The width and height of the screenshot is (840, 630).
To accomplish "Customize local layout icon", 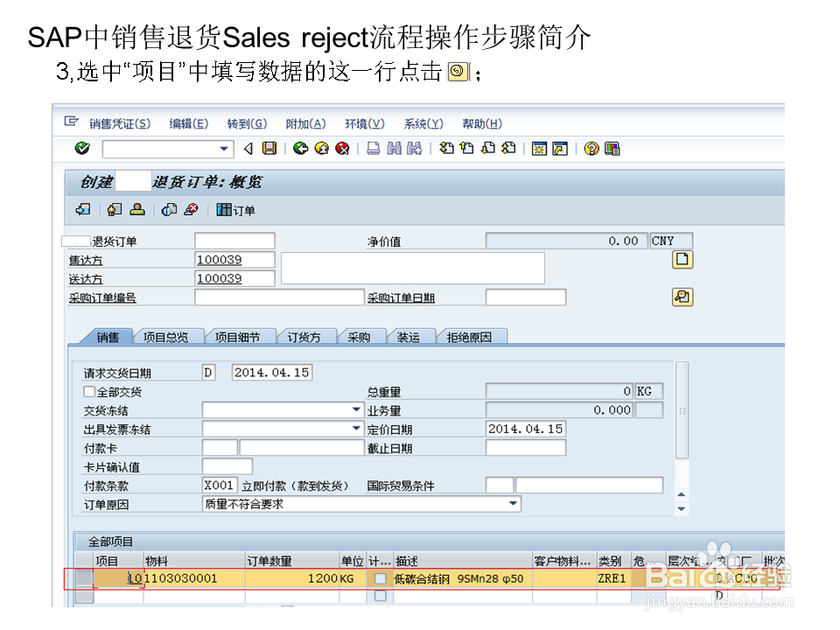I will tap(612, 149).
